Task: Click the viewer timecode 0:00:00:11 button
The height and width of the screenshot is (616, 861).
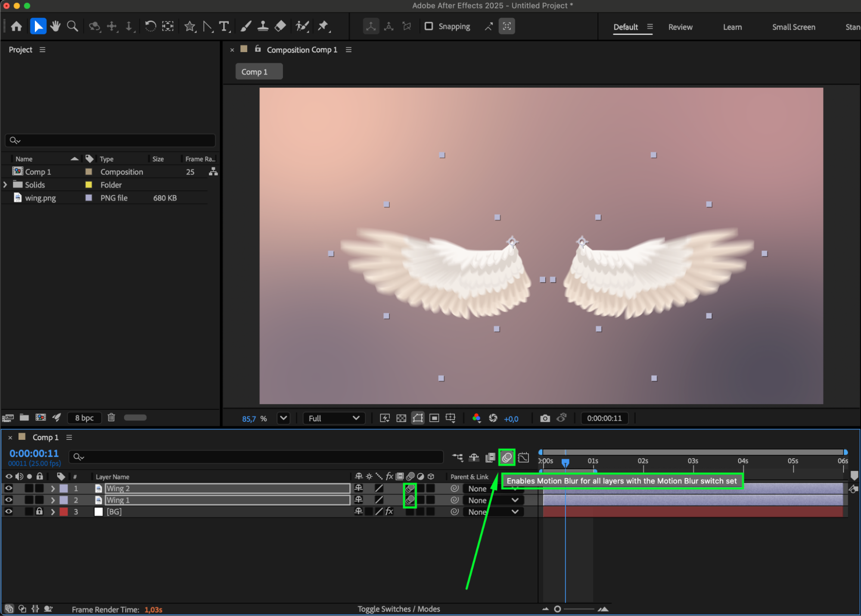Action: coord(604,418)
